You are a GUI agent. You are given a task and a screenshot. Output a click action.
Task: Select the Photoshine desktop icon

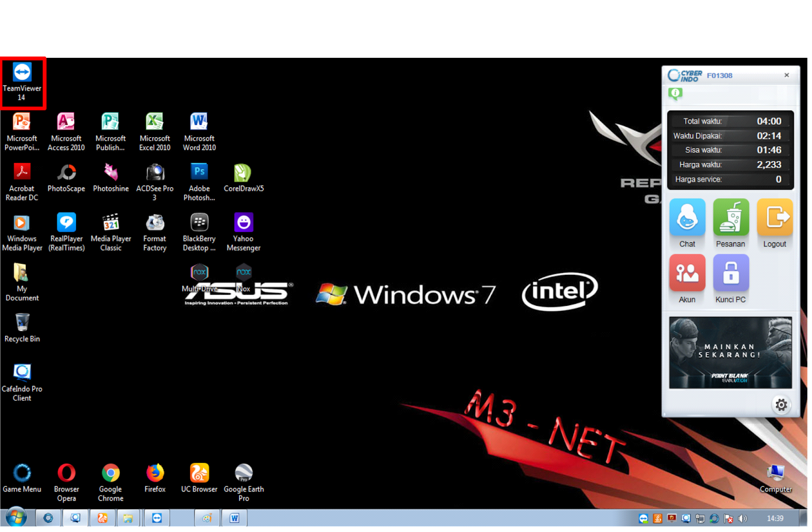(x=111, y=178)
